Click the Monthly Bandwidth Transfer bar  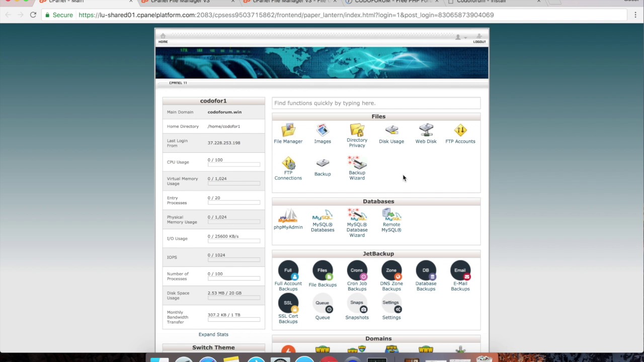(234, 320)
